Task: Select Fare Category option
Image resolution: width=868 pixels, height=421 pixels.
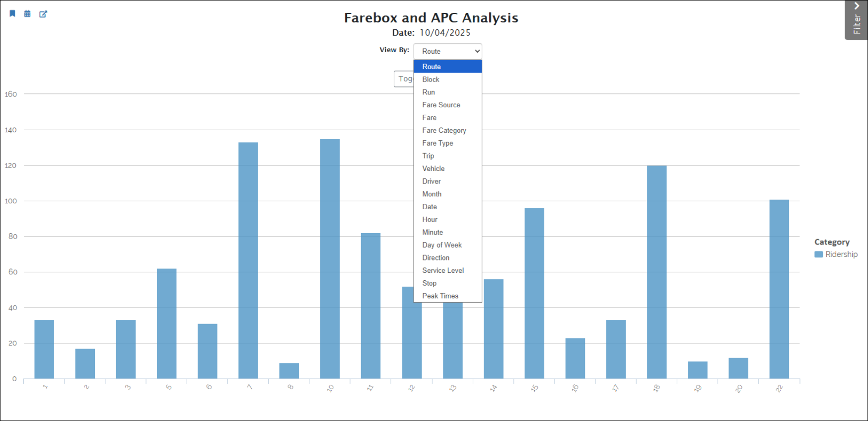Action: click(444, 130)
